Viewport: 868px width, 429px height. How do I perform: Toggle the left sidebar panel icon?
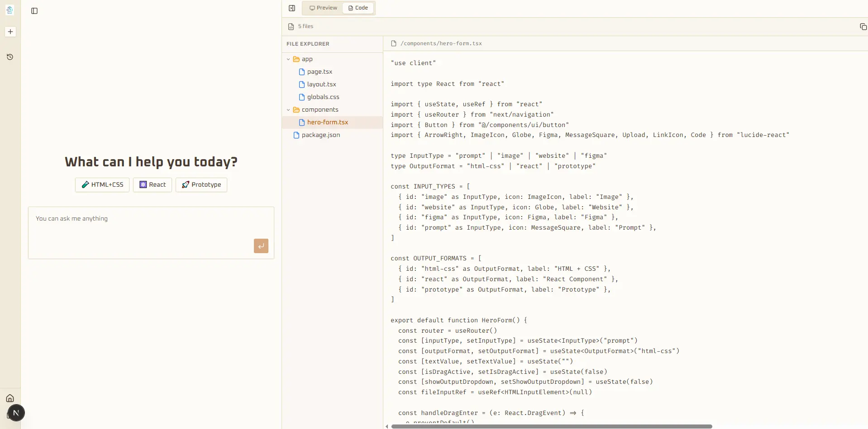pos(34,11)
